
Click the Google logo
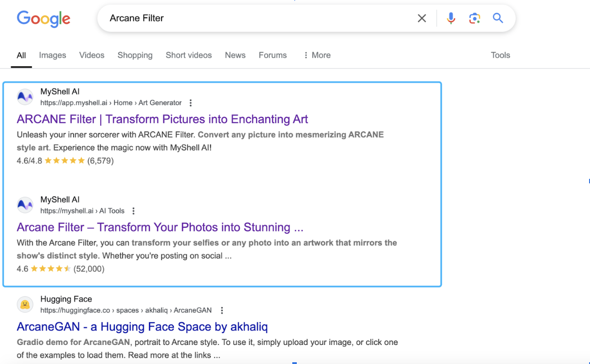tap(44, 19)
